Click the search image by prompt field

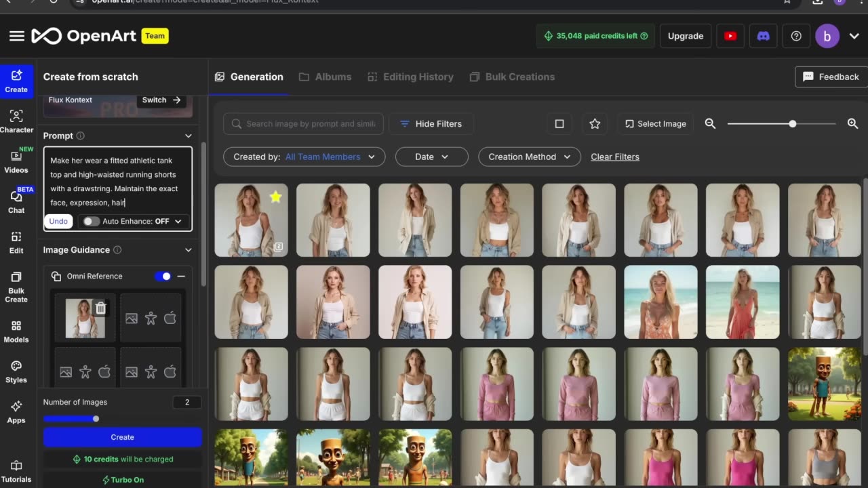pyautogui.click(x=303, y=123)
